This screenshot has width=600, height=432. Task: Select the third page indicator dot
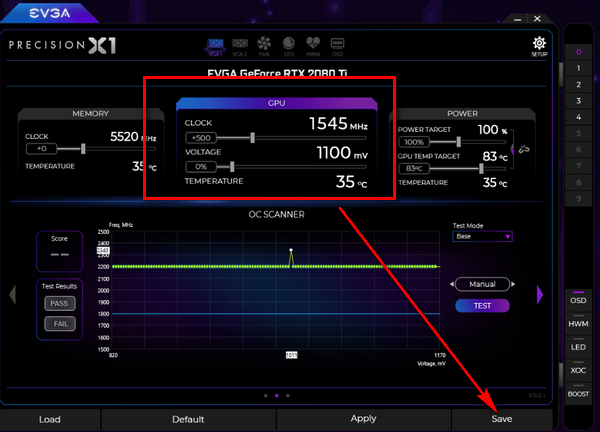[288, 396]
